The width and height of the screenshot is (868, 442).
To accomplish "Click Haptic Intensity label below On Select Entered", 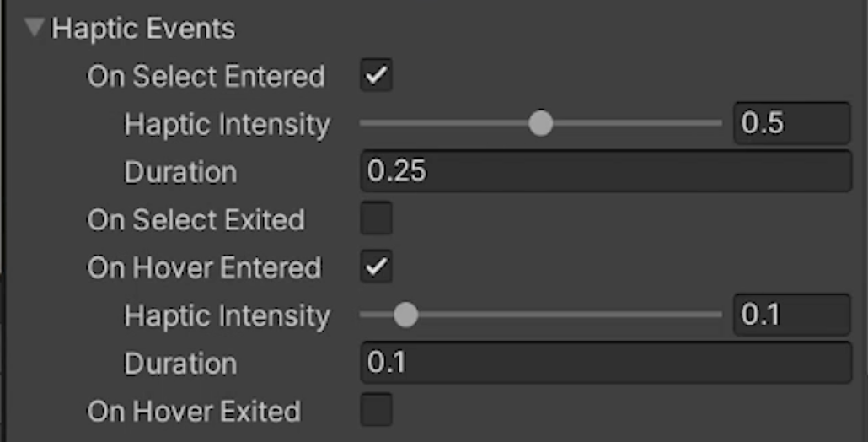I will (x=227, y=125).
